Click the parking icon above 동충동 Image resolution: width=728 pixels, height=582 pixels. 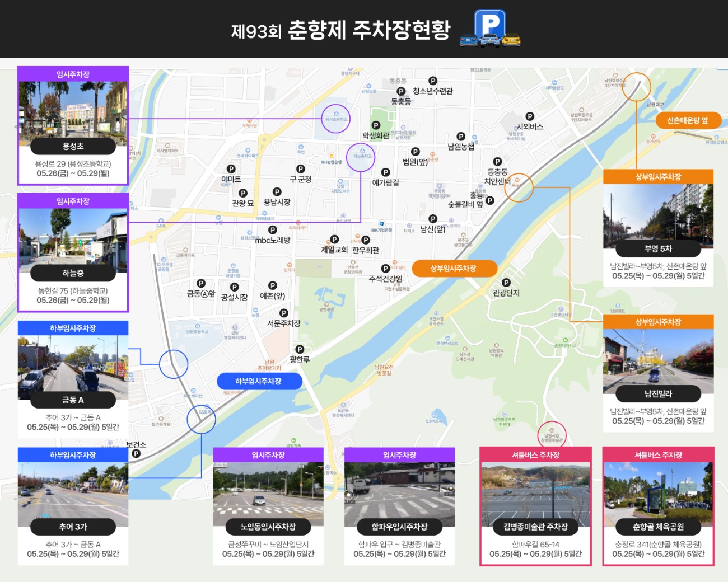401,91
